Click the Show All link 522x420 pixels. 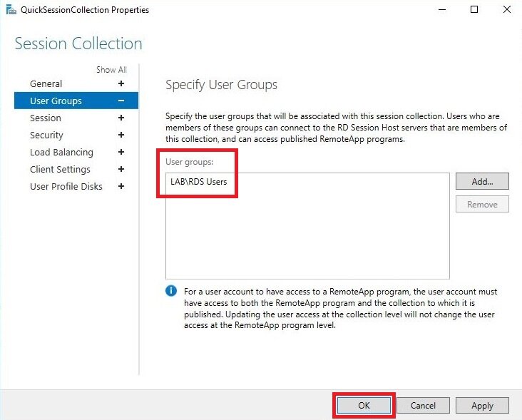[111, 70]
